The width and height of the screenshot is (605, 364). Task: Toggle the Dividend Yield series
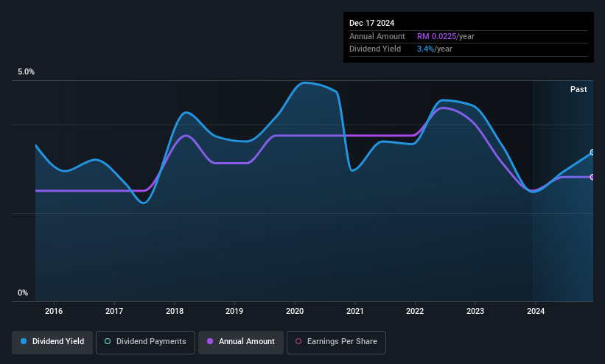[x=52, y=342]
